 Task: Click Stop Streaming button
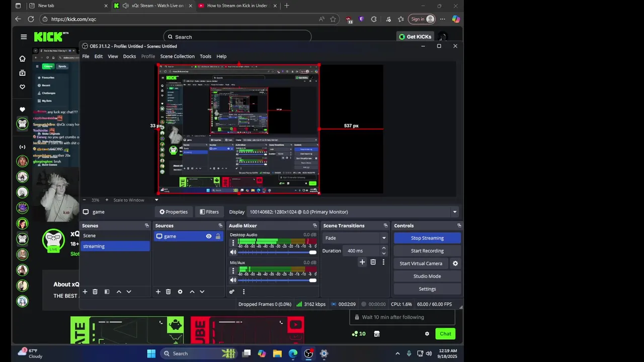(x=427, y=238)
